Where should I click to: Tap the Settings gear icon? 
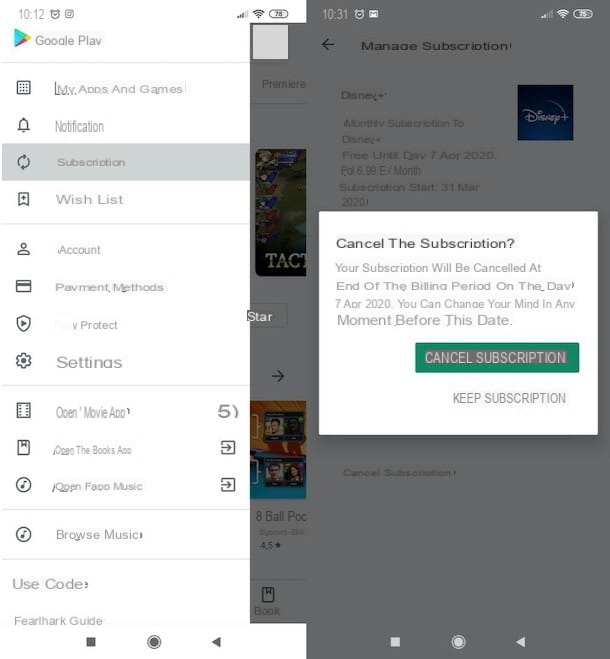pos(24,361)
